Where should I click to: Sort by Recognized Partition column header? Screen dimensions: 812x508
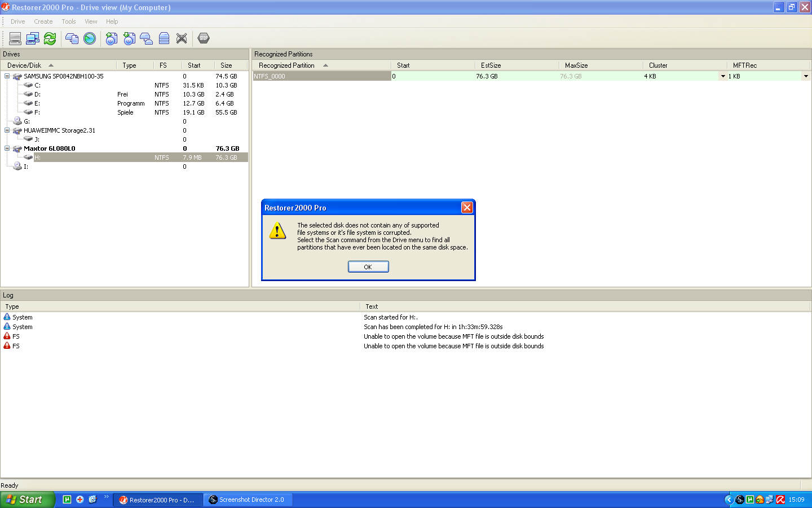(321, 65)
